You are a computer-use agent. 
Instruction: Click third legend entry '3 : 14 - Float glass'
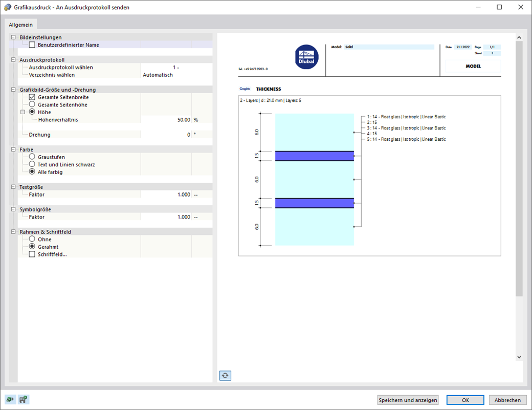click(x=406, y=128)
